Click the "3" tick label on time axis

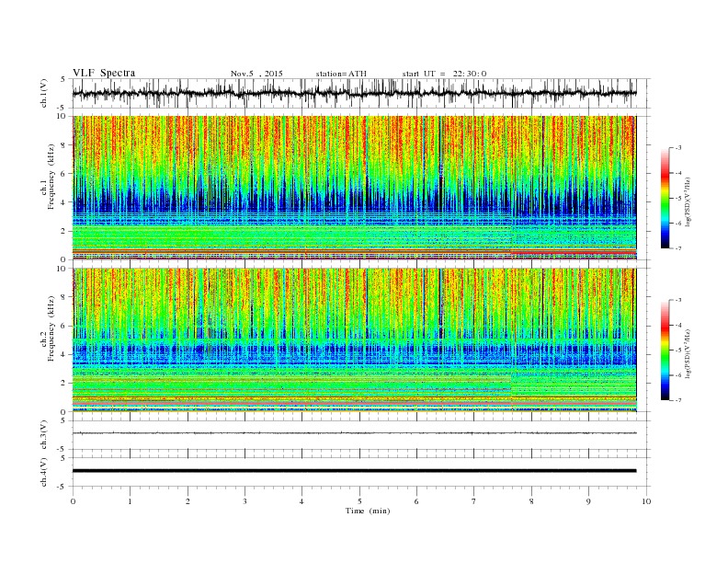pyautogui.click(x=245, y=501)
